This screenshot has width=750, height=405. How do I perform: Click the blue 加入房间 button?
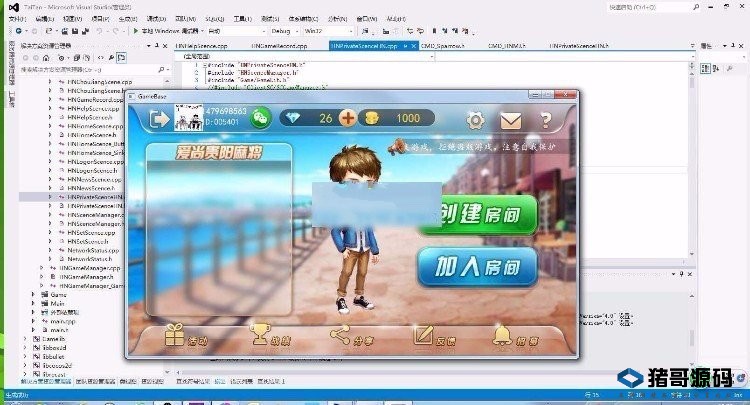(478, 266)
